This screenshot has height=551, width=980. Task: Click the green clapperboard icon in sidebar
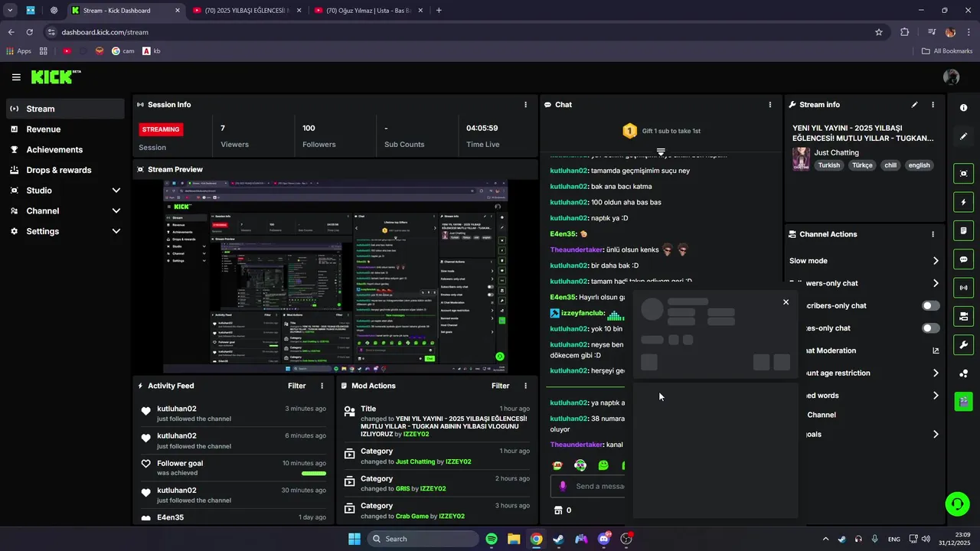pos(964,402)
